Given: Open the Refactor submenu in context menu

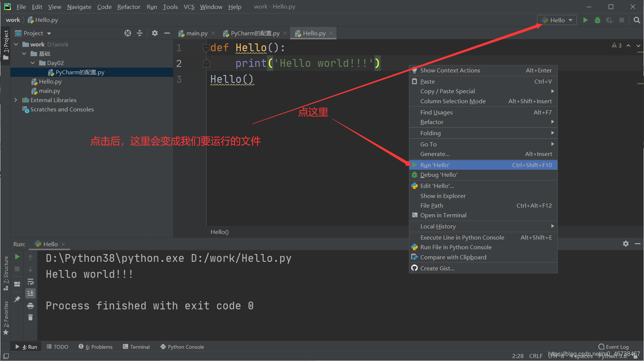Looking at the screenshot, I should pyautogui.click(x=483, y=122).
